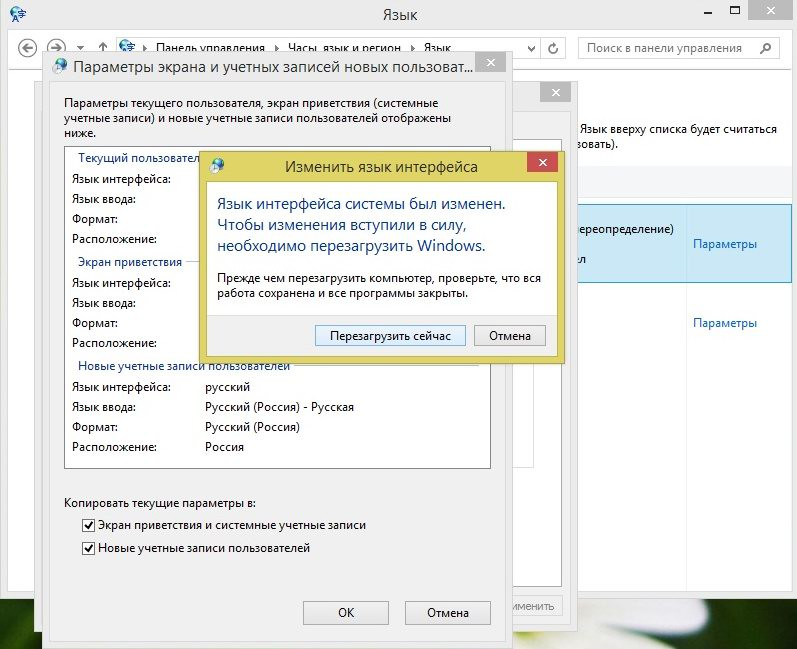Click the Back navigation arrow

point(28,47)
